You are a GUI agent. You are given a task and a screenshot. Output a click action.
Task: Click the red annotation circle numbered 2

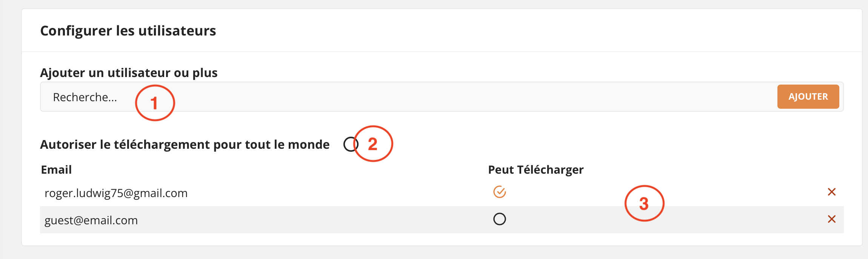373,144
